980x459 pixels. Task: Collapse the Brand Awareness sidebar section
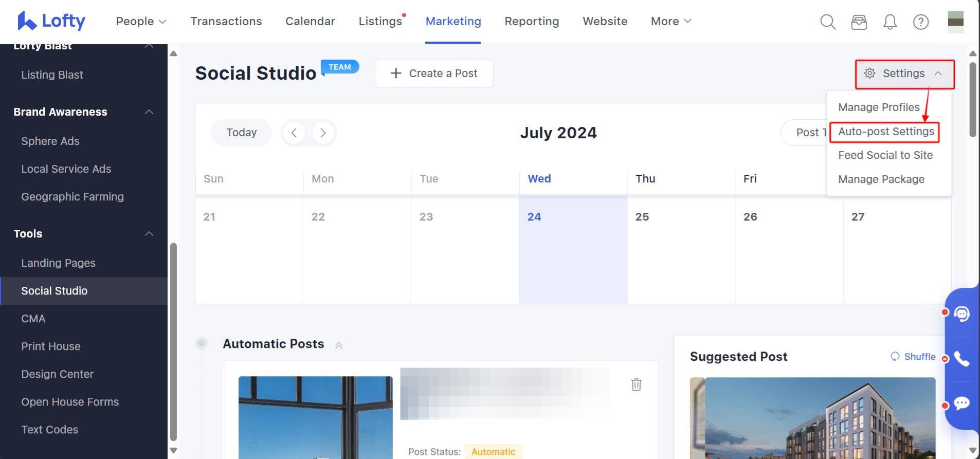[x=149, y=112]
